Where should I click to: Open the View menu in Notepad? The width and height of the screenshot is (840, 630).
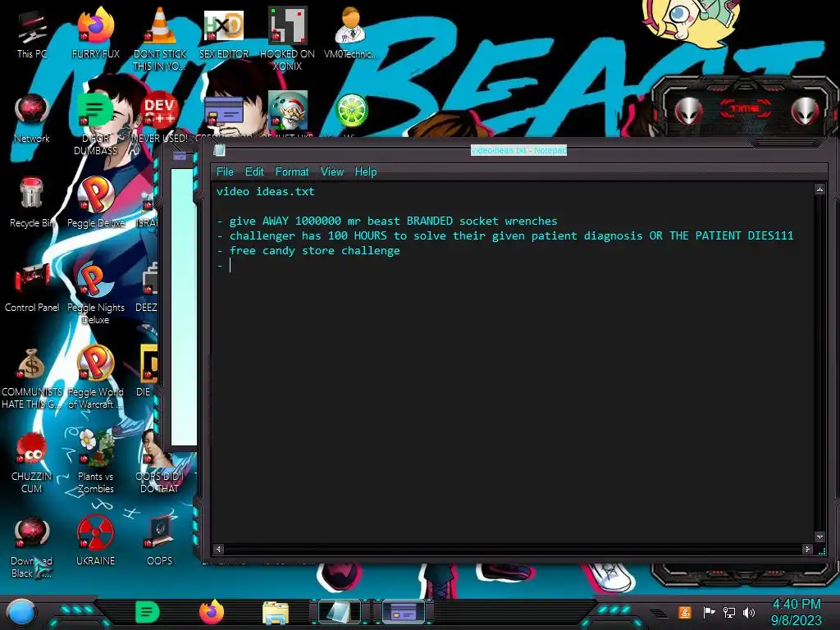[332, 172]
